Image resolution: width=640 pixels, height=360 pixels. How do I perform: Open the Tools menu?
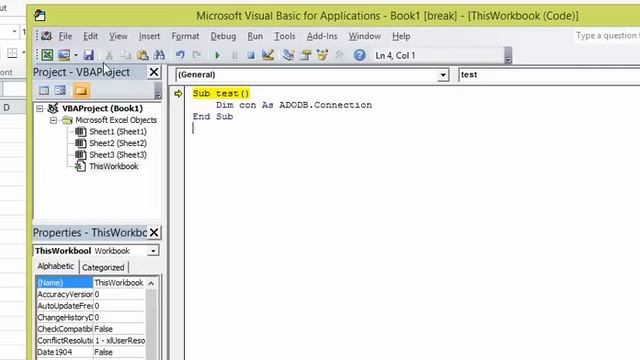[x=284, y=36]
